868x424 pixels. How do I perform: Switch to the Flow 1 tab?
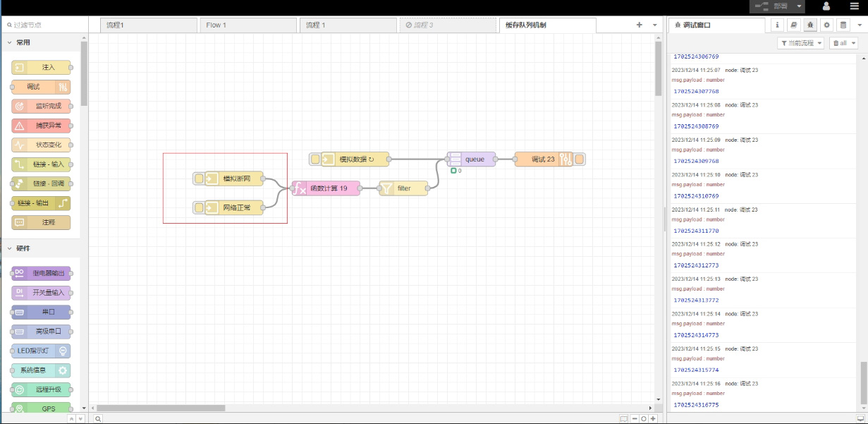248,25
